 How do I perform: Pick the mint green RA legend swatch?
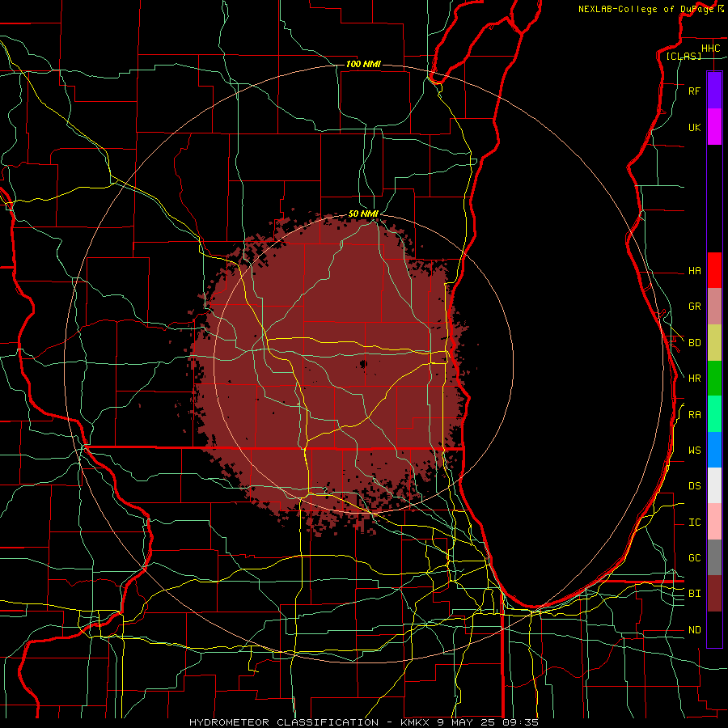point(714,414)
